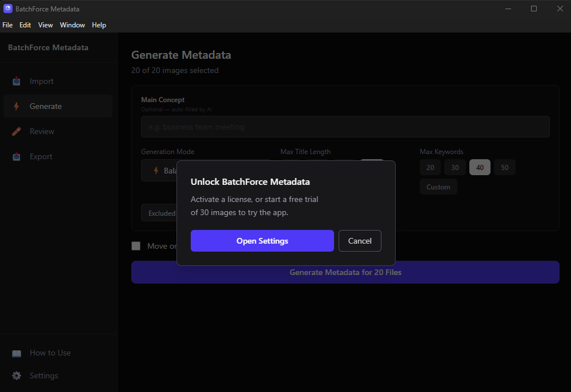
Task: Select Custom under Max Keywords
Action: click(x=438, y=187)
